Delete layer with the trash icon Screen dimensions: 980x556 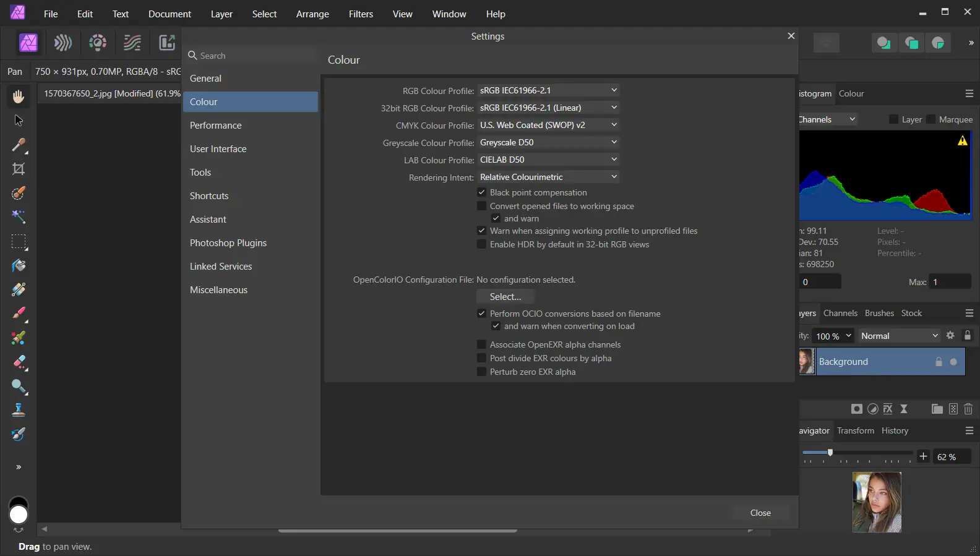coord(968,409)
